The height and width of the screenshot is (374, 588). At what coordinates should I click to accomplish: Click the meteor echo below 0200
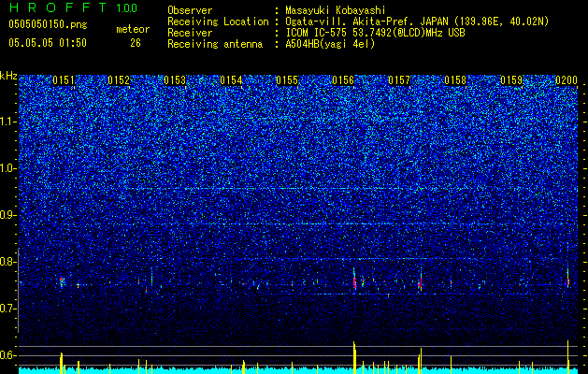coord(568,280)
